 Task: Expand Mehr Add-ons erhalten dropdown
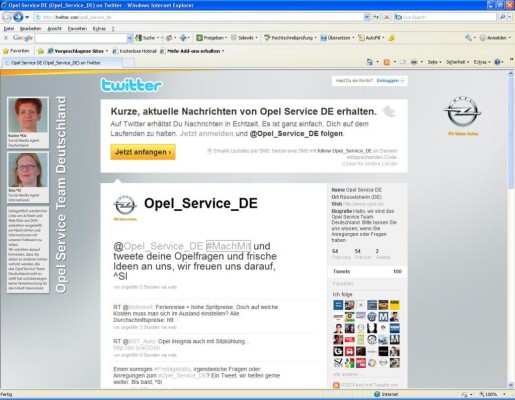[x=223, y=51]
